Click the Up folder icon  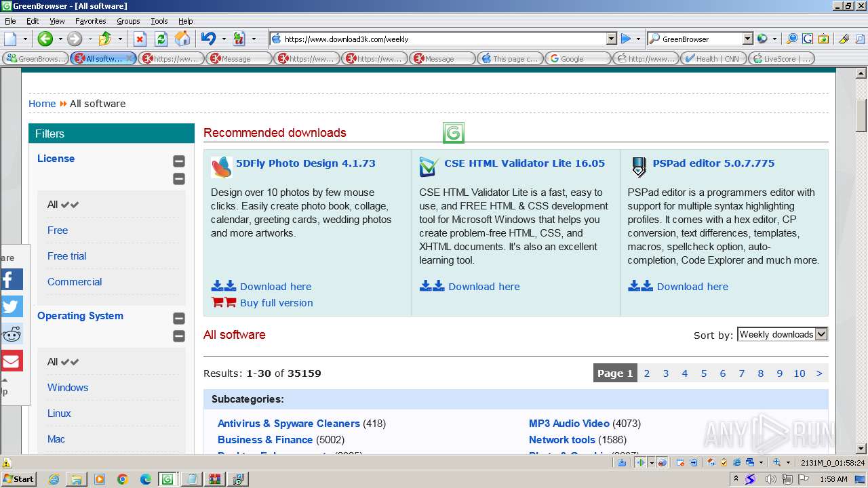point(105,39)
